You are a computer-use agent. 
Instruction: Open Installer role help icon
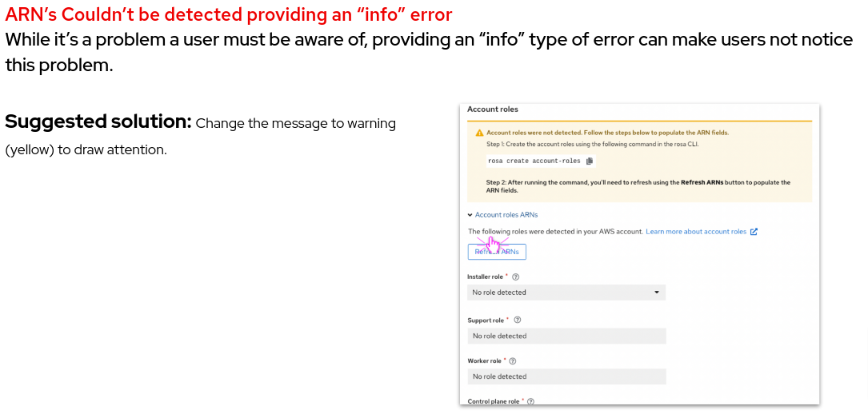click(515, 277)
